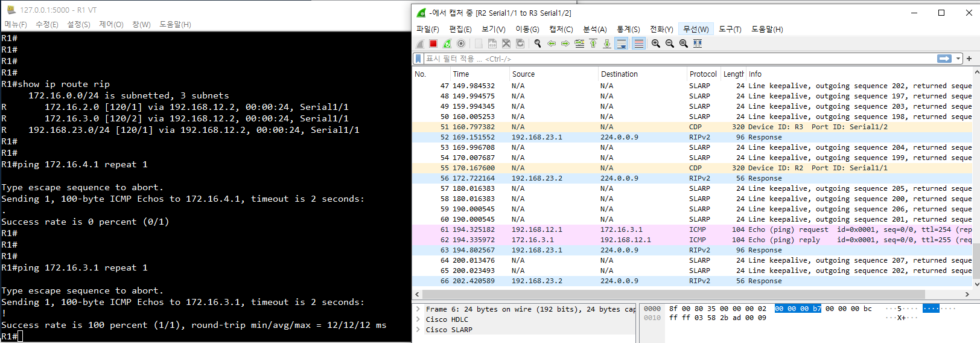Restart current capture using green fin icon
980x343 pixels.
click(447, 43)
